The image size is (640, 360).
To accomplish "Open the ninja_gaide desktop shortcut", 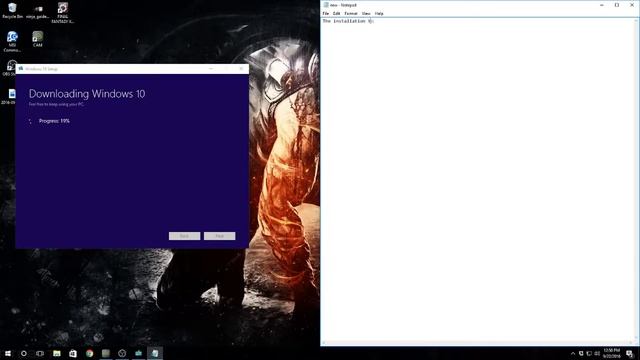I will 38,11.
